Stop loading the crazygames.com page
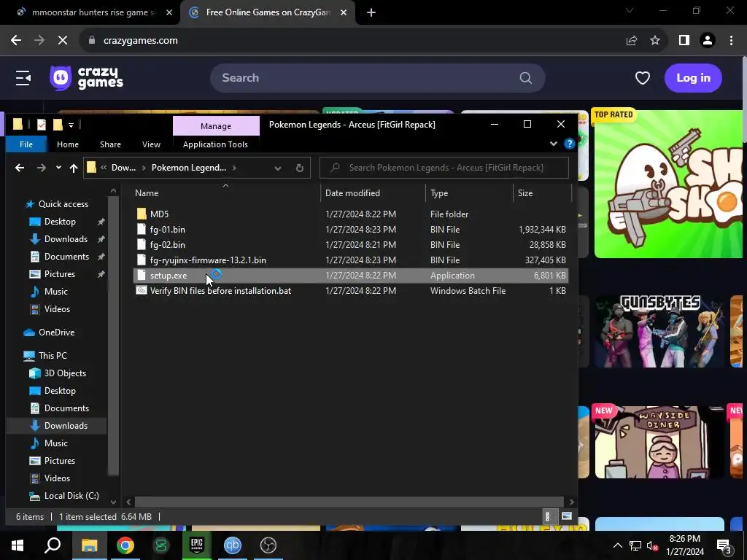Screen dimensions: 747x560 pos(63,41)
